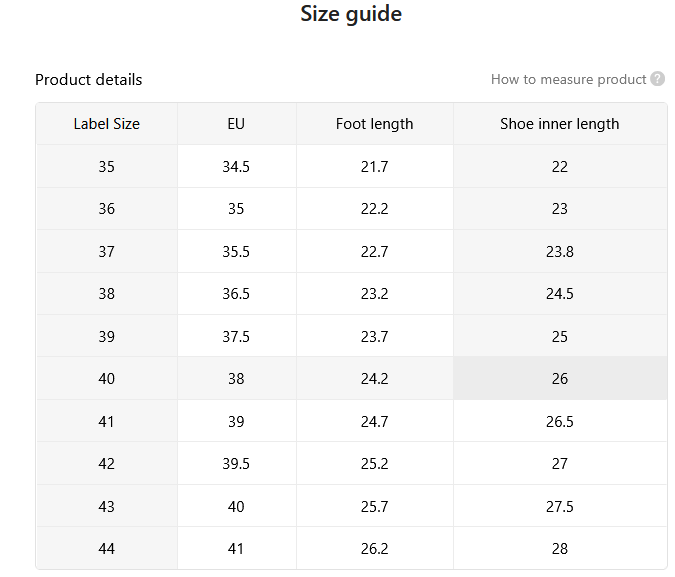Screen dimensions: 675x577
Task: Click foot length 24.7 cell
Action: coord(375,421)
